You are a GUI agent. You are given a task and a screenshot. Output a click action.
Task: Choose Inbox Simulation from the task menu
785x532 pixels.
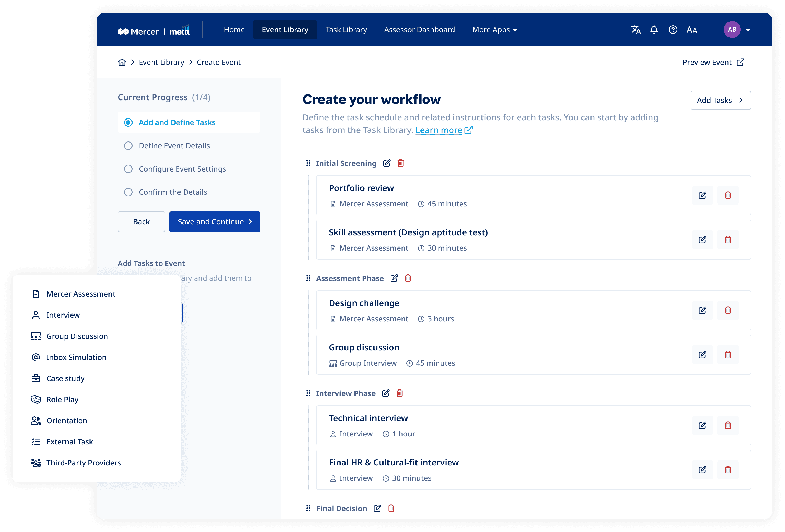pos(76,357)
